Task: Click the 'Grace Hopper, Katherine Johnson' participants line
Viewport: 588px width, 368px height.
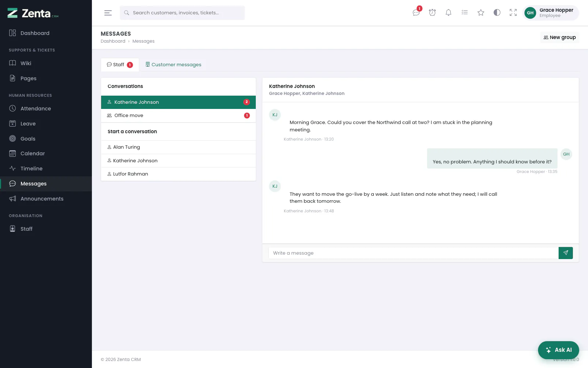Action: coord(307,93)
